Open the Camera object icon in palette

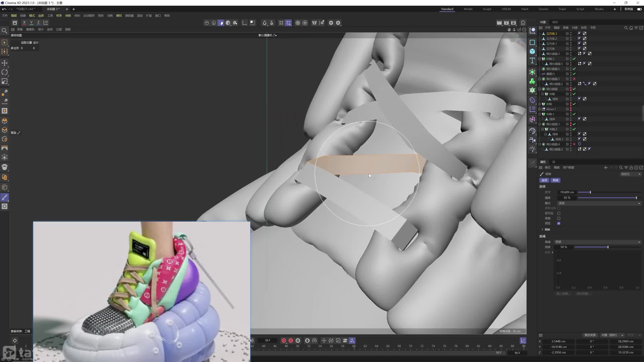532,140
